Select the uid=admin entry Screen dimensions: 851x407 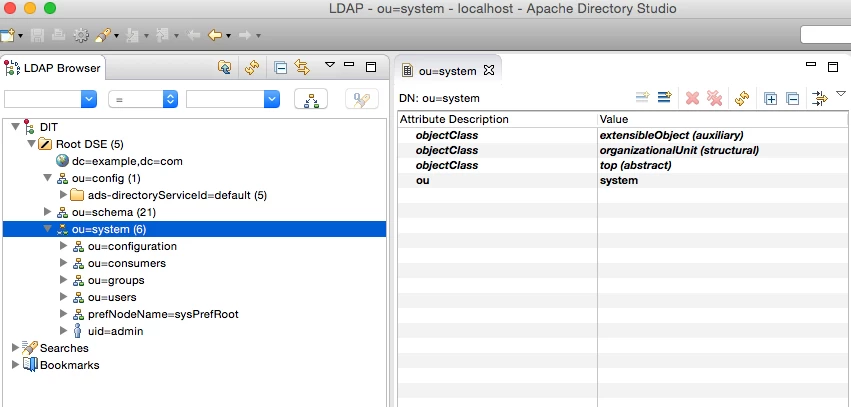click(x=115, y=331)
